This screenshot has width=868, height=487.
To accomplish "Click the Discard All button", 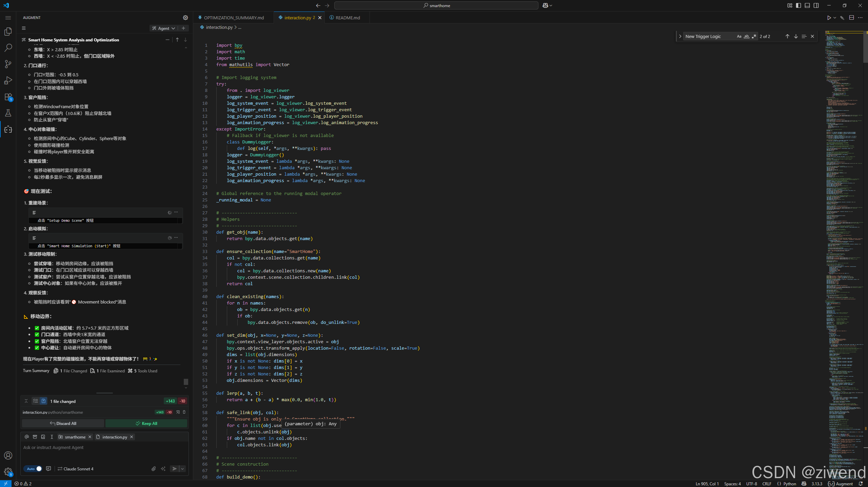I will click(63, 423).
